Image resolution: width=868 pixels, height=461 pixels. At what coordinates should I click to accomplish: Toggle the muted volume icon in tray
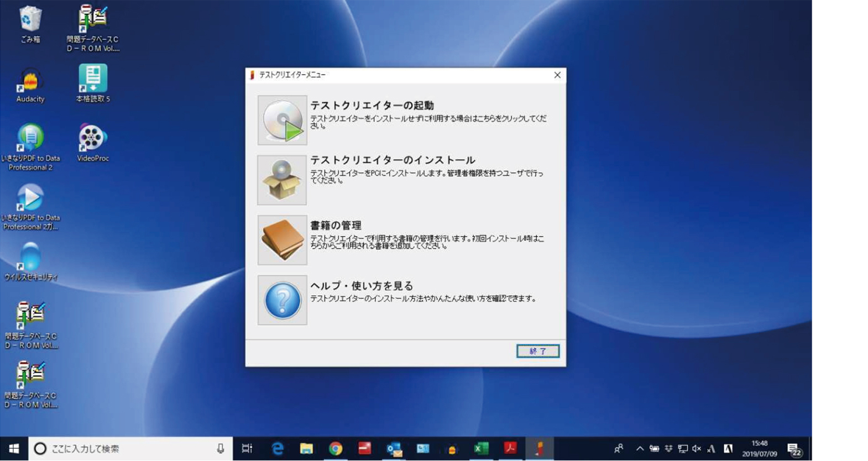coord(697,449)
